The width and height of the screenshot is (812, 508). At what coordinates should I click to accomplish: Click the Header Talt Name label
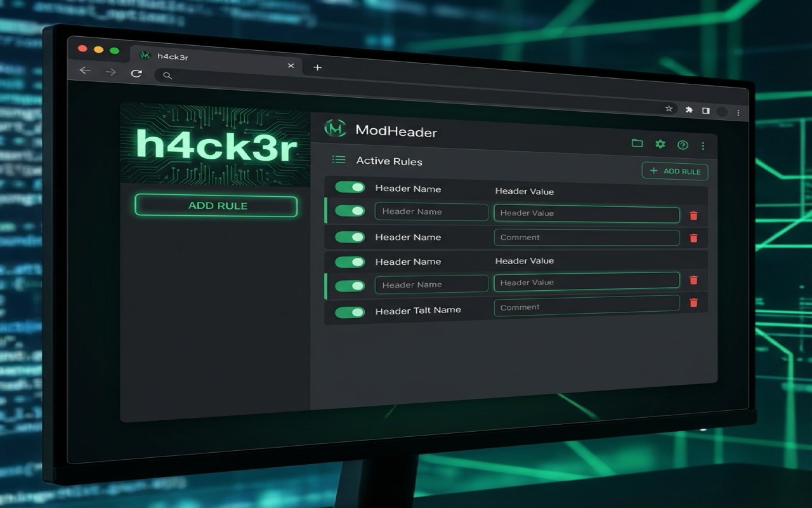(x=418, y=311)
